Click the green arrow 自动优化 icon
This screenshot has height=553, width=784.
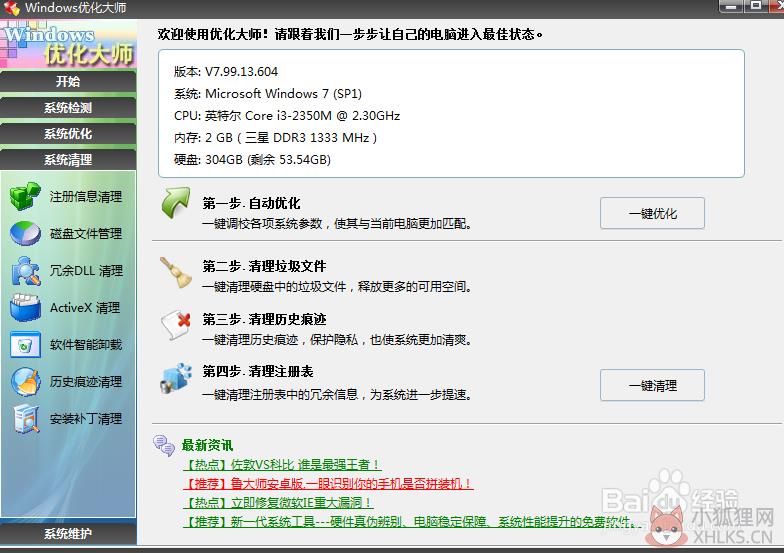tap(176, 203)
